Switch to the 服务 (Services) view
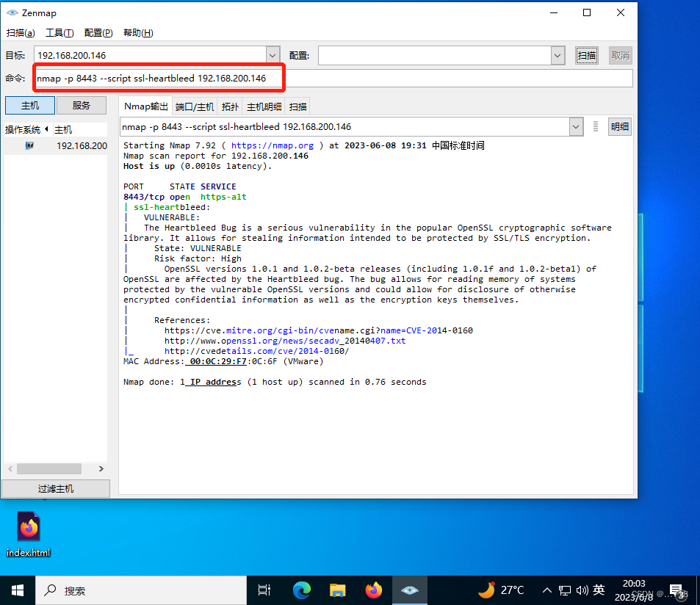Image resolution: width=700 pixels, height=605 pixels. 81,105
